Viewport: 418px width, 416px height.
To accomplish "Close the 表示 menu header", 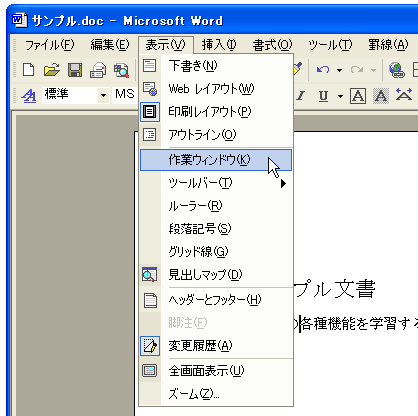I will click(x=166, y=45).
